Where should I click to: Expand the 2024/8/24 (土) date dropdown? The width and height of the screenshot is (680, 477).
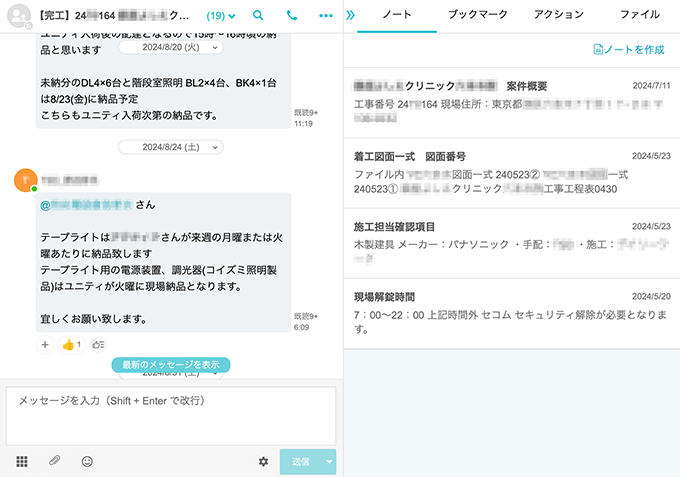[171, 147]
